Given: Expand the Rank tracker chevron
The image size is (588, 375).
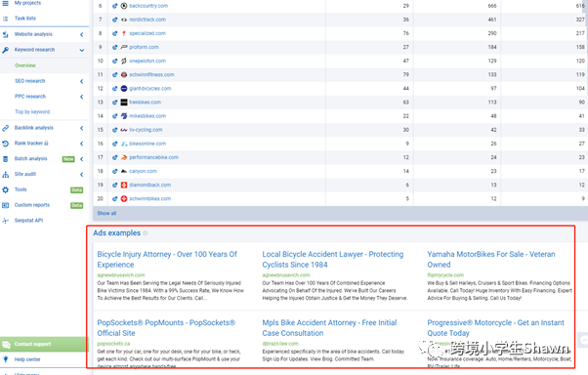Looking at the screenshot, I should (x=82, y=144).
